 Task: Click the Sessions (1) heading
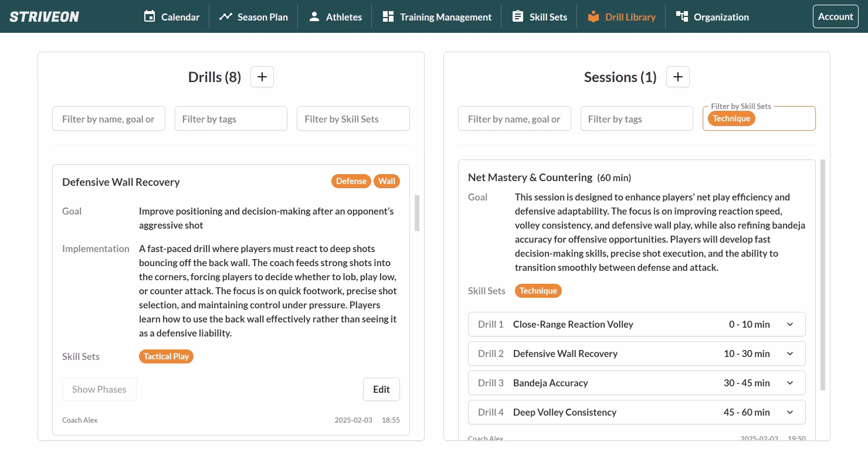click(x=620, y=77)
